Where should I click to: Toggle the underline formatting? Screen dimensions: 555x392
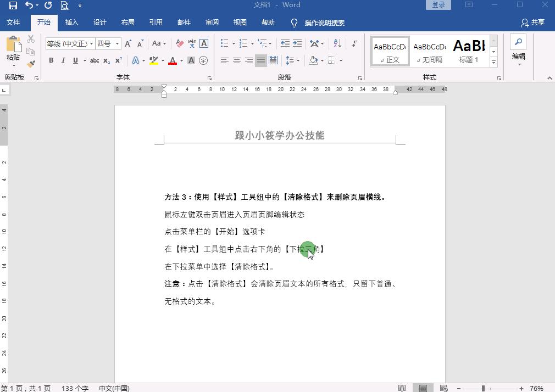(75, 60)
